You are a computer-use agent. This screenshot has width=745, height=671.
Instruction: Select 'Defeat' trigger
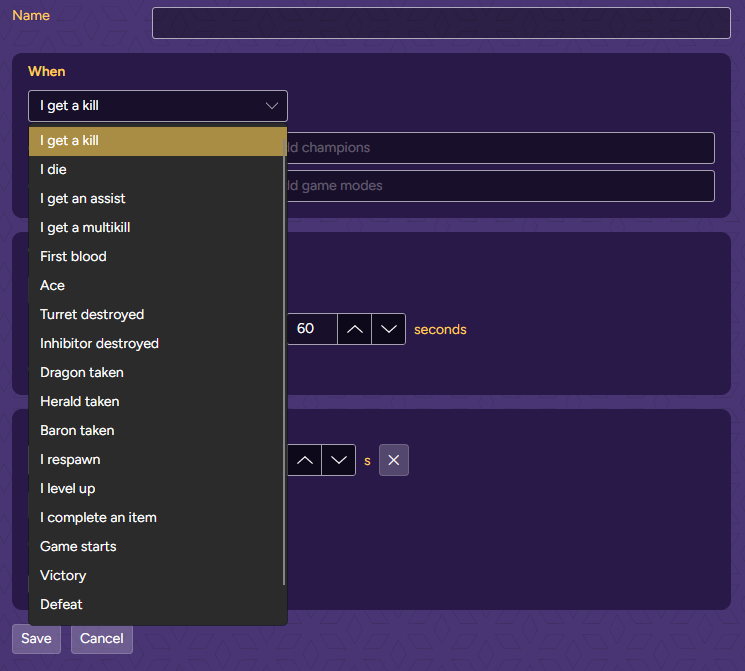coord(158,604)
